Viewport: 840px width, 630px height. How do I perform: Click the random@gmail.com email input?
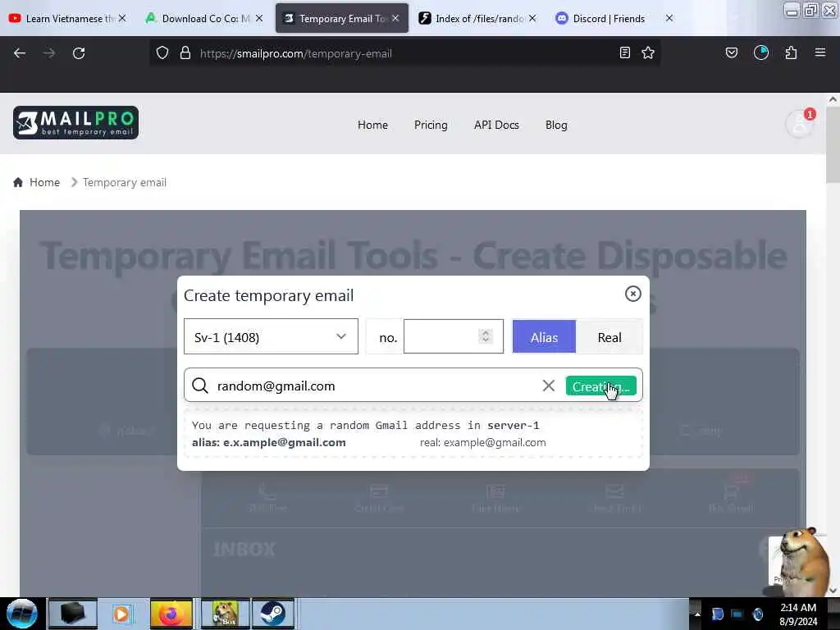[x=375, y=386]
